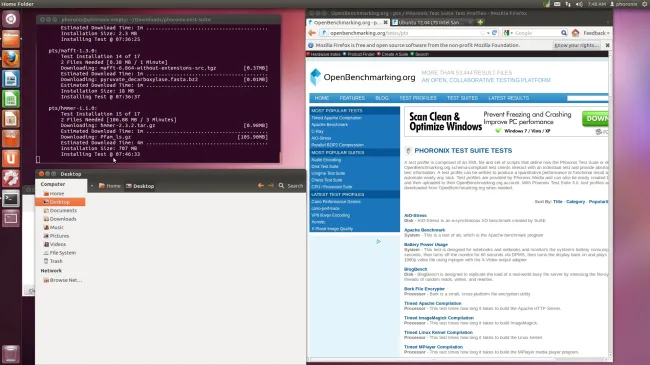Switch to the Ubuntu 12.04 LTS tab
The image size is (650, 365).
coord(432,22)
